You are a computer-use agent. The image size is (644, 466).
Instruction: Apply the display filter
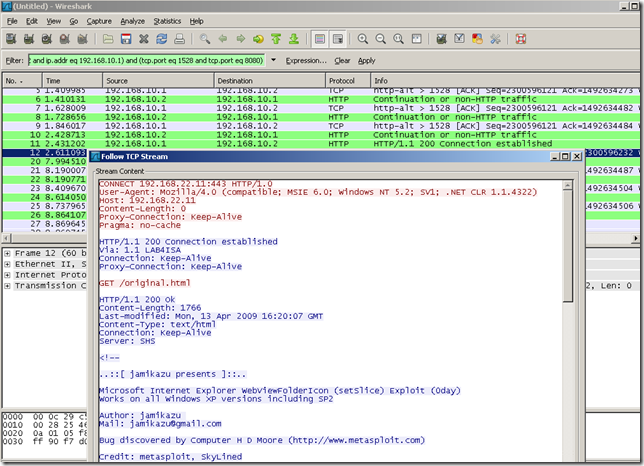(366, 60)
